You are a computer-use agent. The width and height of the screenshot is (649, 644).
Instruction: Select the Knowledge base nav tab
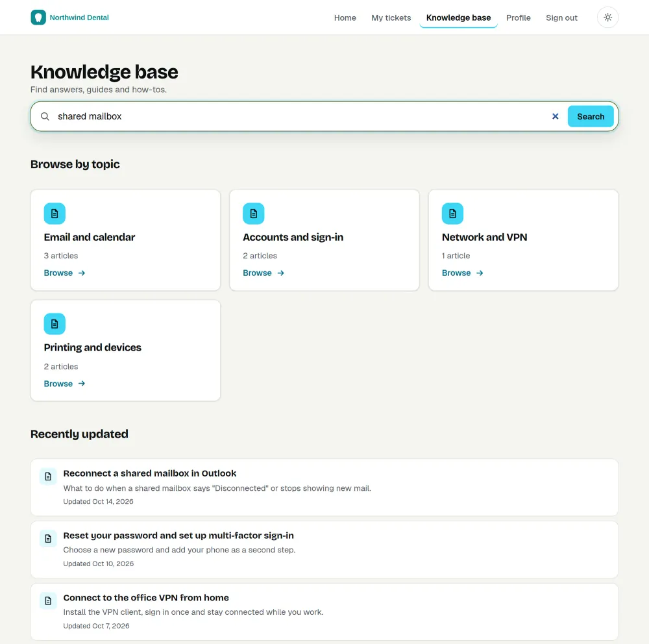coord(458,18)
